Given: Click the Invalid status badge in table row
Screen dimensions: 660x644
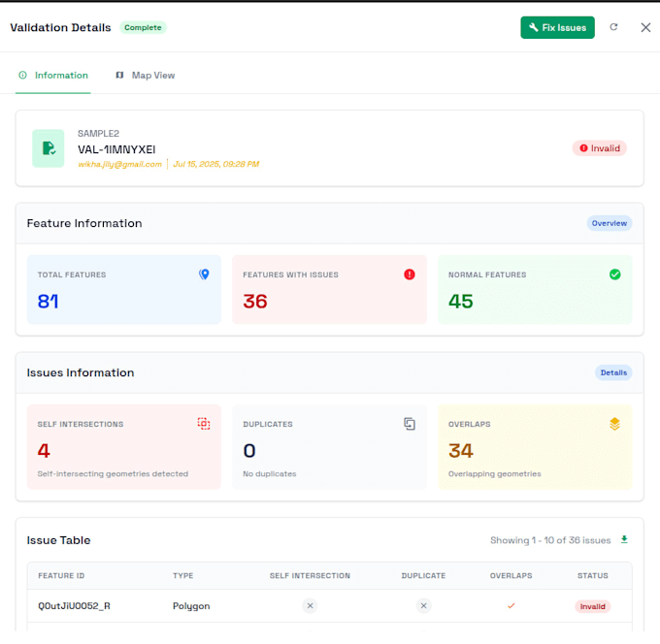Looking at the screenshot, I should (592, 606).
